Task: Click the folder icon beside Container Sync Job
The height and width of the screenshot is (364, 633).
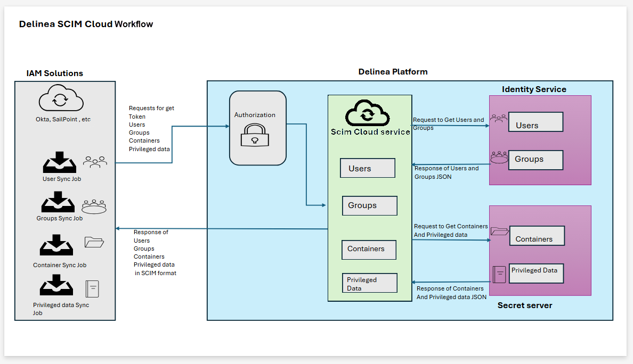Action: click(x=94, y=242)
